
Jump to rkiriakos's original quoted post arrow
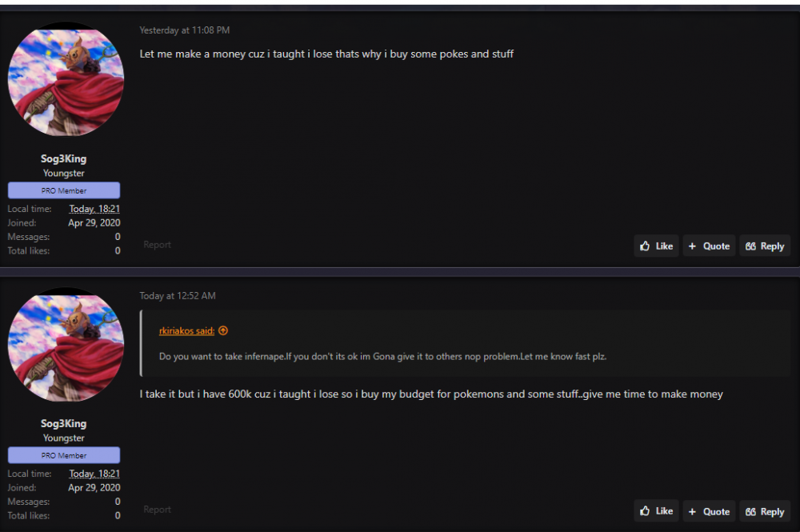pyautogui.click(x=223, y=330)
